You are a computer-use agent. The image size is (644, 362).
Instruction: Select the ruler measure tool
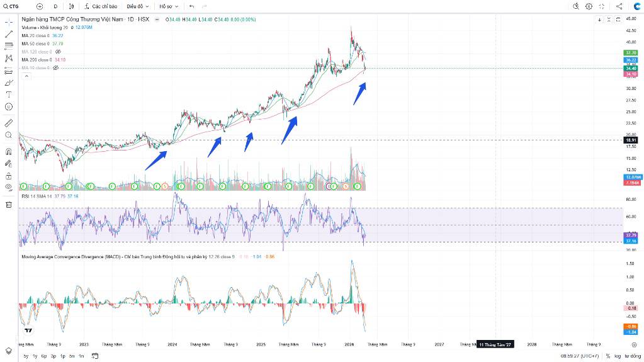(9, 123)
